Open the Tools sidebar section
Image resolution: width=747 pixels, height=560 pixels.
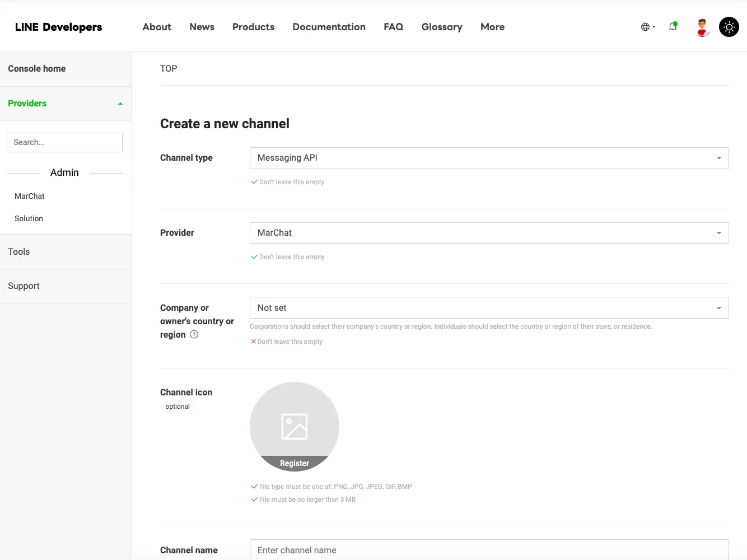tap(19, 251)
